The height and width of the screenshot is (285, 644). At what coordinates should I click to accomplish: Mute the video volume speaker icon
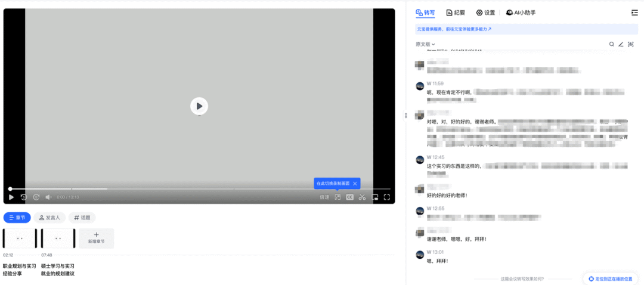point(48,197)
